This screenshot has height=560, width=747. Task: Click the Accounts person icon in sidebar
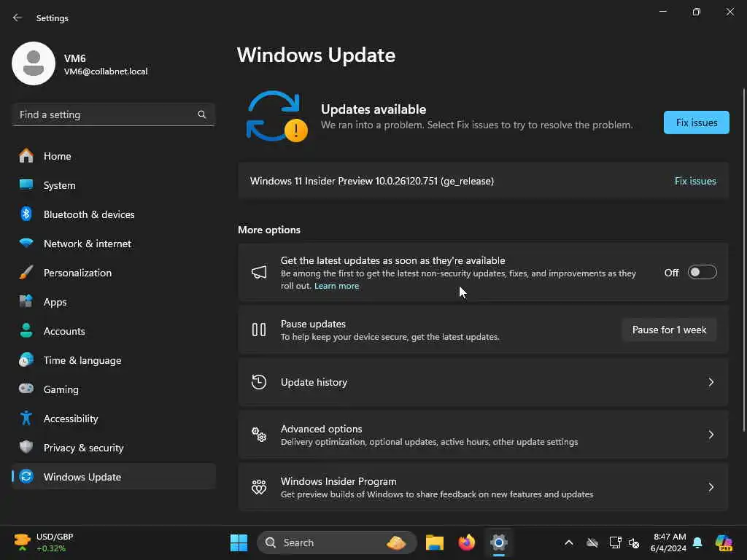(26, 330)
